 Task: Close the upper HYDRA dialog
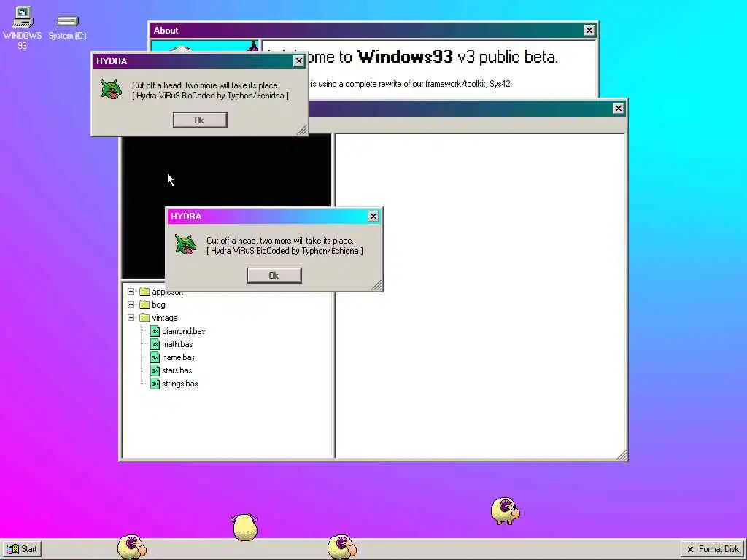298,61
